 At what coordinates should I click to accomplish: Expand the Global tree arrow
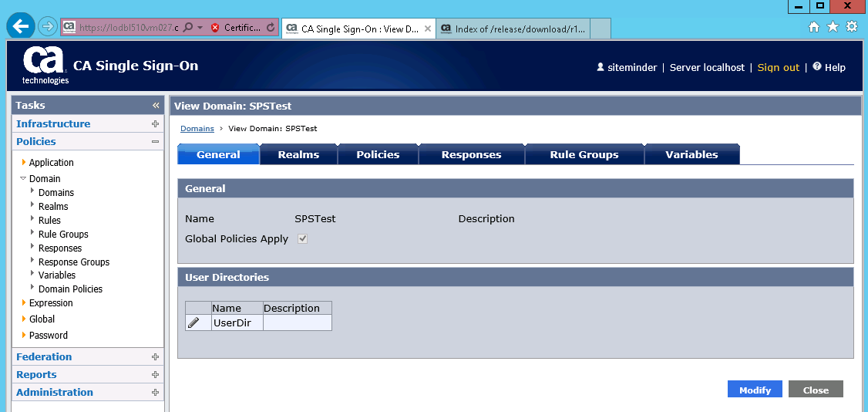[x=24, y=319]
